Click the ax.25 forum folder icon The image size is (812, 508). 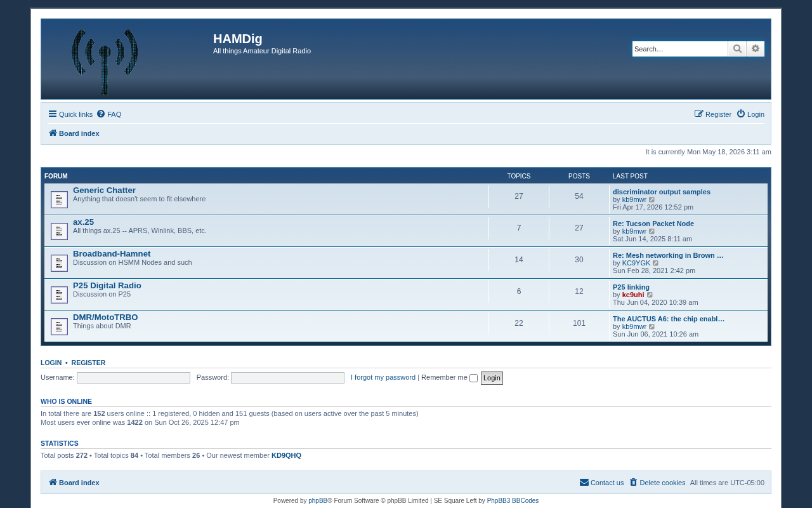pyautogui.click(x=59, y=231)
